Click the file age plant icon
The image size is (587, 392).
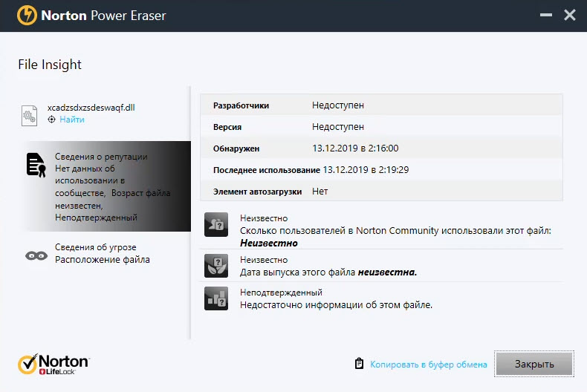(216, 266)
